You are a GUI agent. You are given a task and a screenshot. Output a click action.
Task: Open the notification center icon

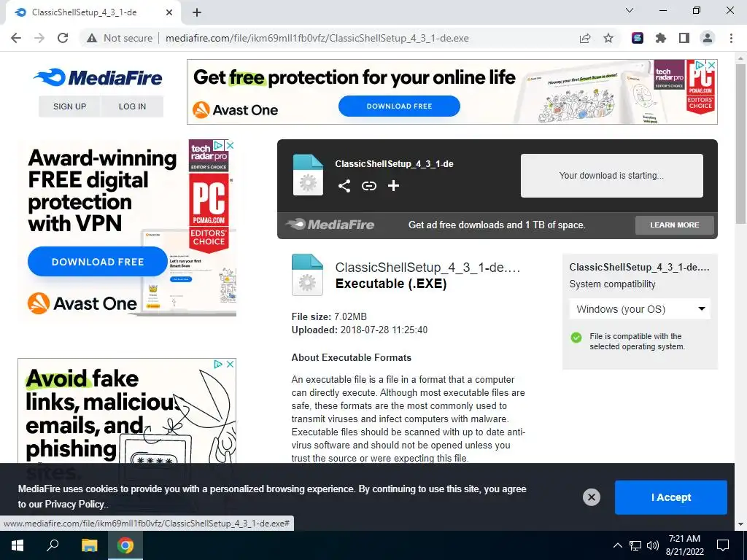click(x=723, y=545)
